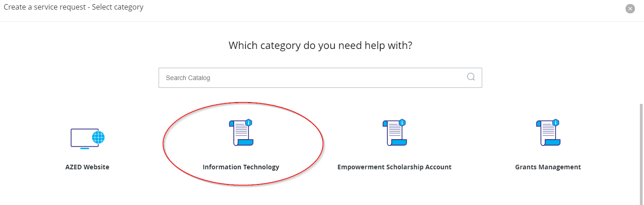Choose the Empowerment Scholarship Account label
This screenshot has width=644, height=205.
(x=395, y=167)
